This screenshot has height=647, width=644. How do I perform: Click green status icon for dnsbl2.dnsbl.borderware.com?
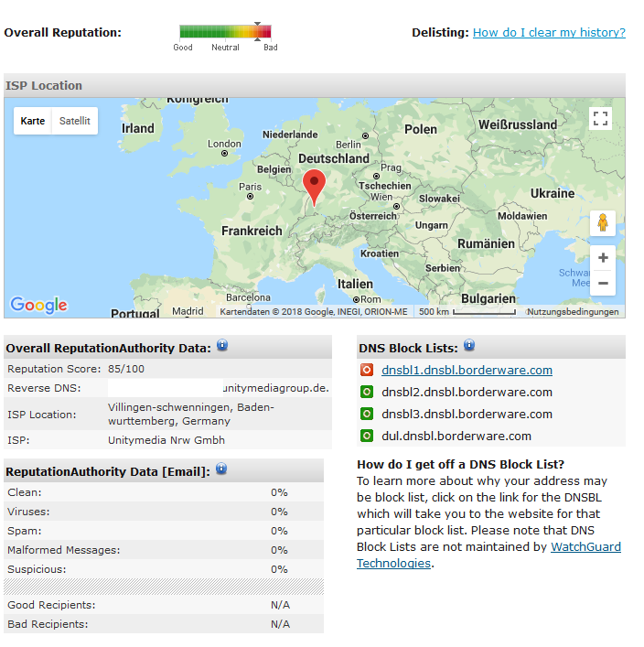point(367,393)
